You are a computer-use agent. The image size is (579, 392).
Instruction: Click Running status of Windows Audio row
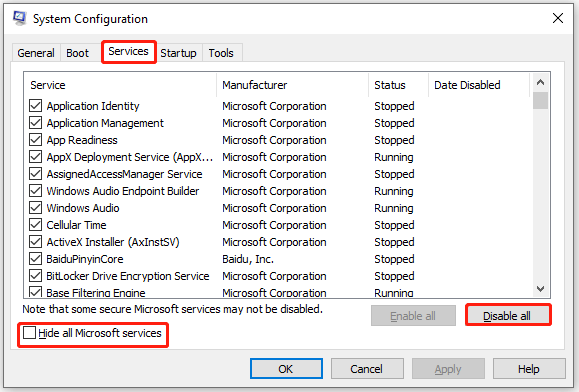click(x=394, y=208)
